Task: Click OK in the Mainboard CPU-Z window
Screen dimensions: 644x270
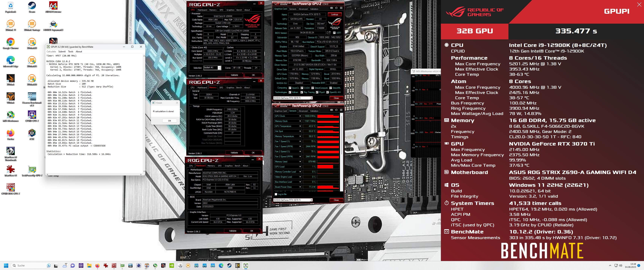Action: (251, 231)
